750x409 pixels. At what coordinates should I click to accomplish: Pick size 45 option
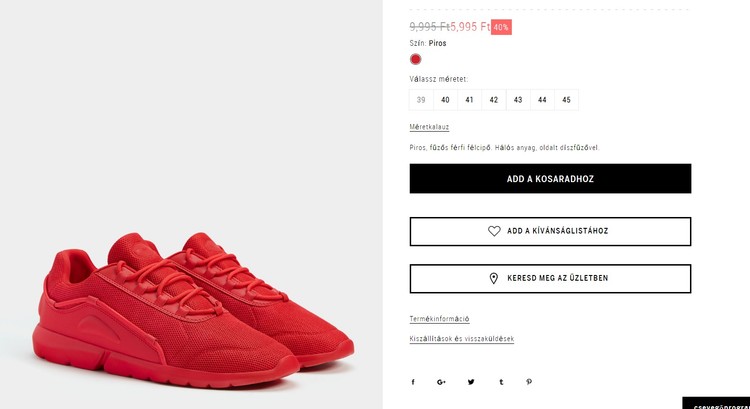[566, 100]
